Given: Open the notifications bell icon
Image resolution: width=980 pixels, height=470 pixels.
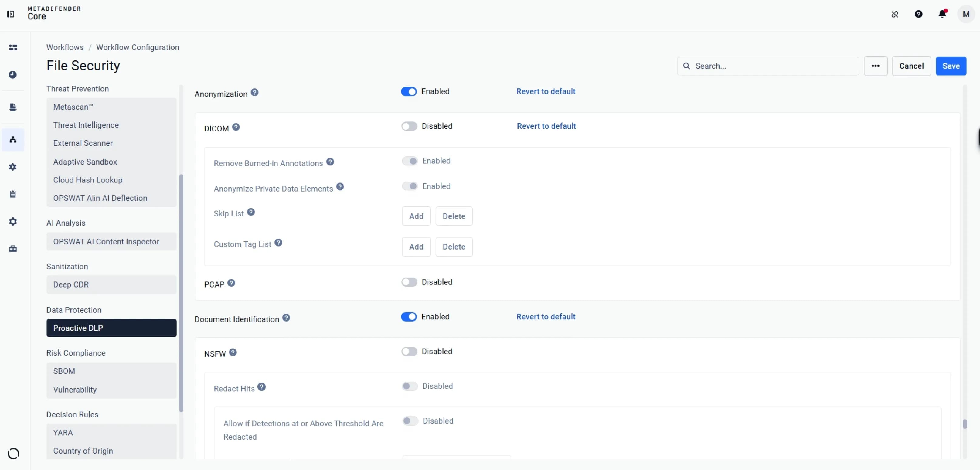Looking at the screenshot, I should point(942,14).
